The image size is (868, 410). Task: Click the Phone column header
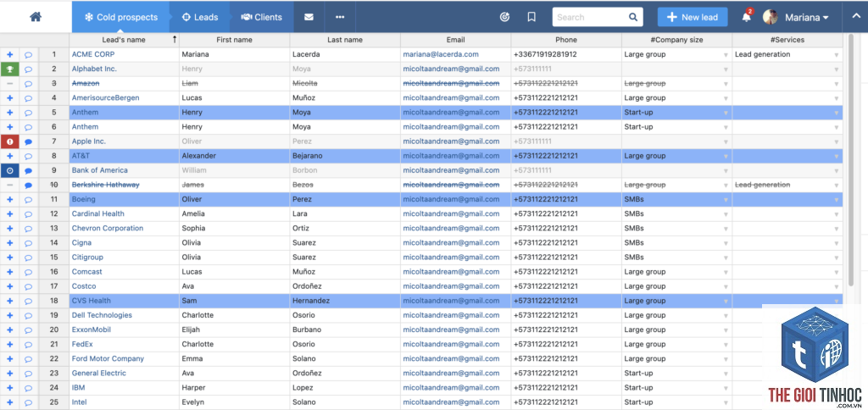click(x=566, y=40)
